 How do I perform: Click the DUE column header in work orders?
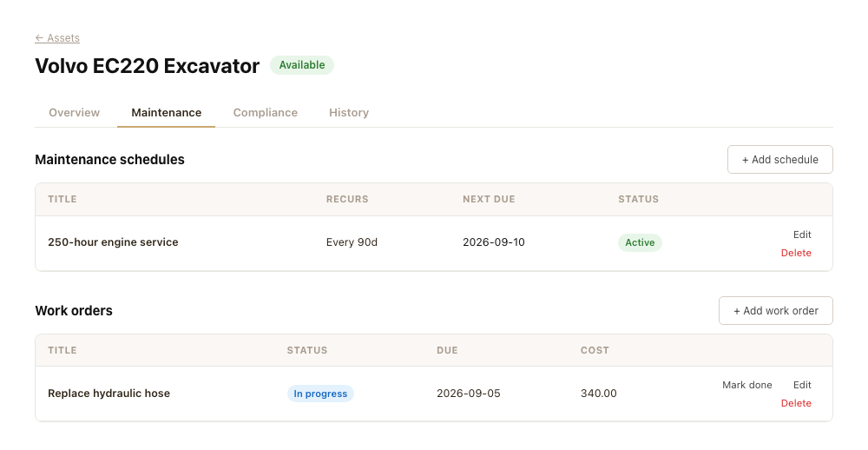(447, 350)
